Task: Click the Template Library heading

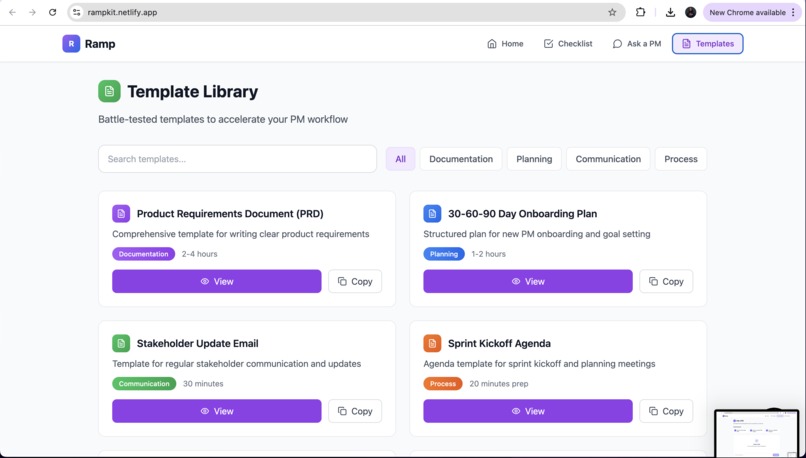Action: 192,91
